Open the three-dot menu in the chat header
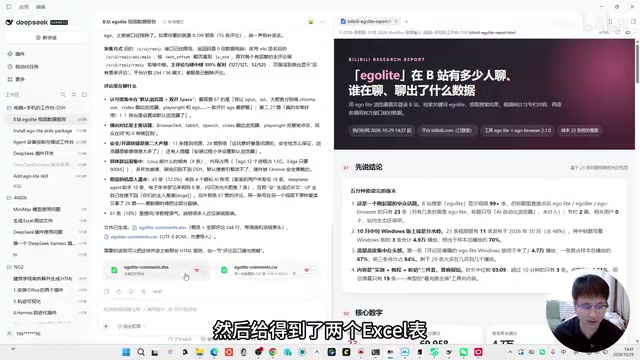The height and width of the screenshot is (360, 640). pyautogui.click(x=322, y=22)
